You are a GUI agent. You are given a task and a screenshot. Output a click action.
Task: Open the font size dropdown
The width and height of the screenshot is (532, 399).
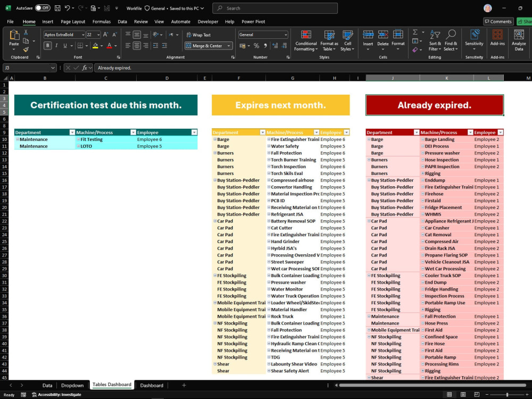pyautogui.click(x=98, y=35)
